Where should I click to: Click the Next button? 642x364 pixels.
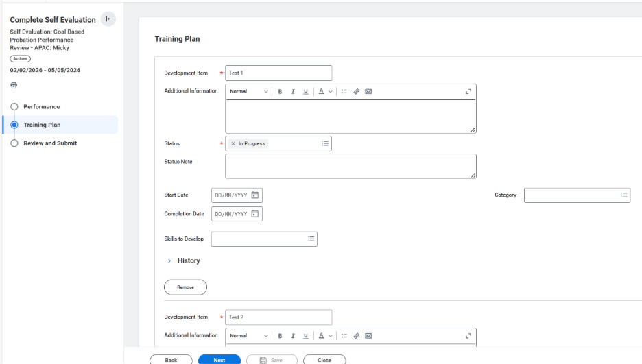pos(219,360)
